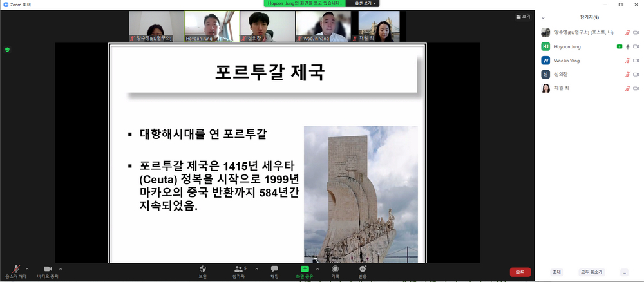Toggle muted mic icon for 양수영(EU연구소)
This screenshot has width=644, height=282.
coord(627,32)
